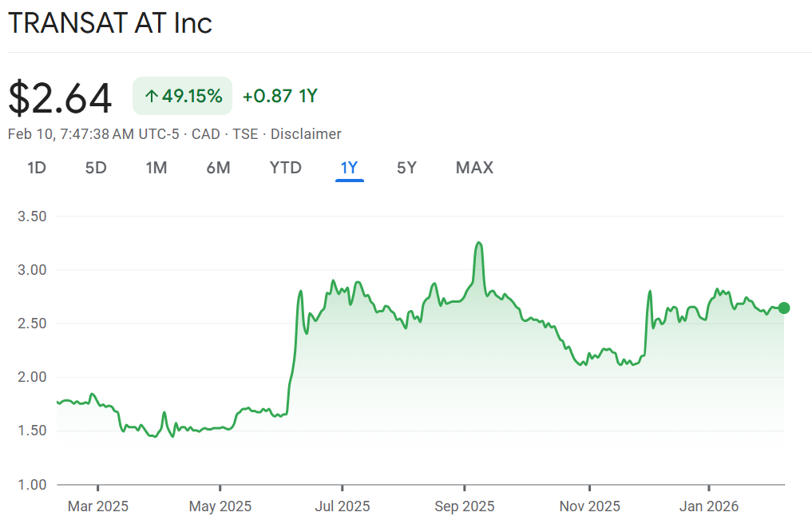Select the YTD time range
The image size is (812, 532).
(x=285, y=168)
